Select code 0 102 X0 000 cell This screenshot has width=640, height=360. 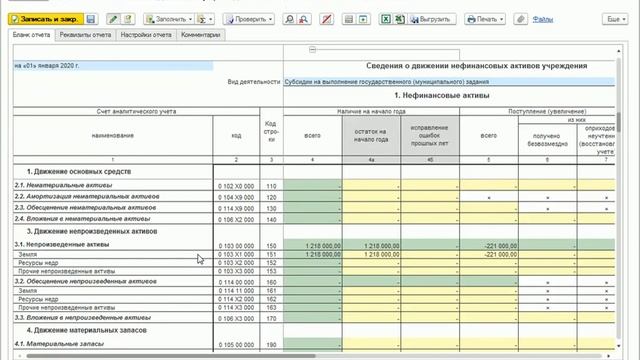point(236,186)
